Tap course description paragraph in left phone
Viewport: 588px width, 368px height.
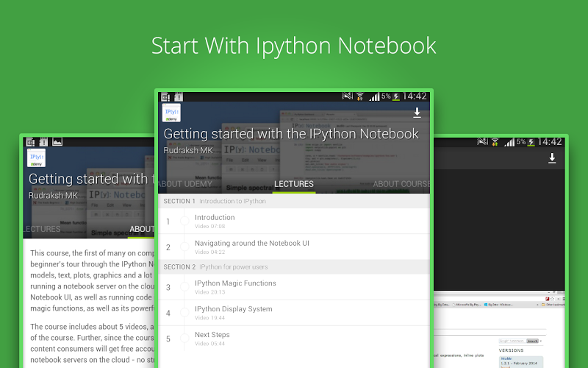pyautogui.click(x=93, y=280)
